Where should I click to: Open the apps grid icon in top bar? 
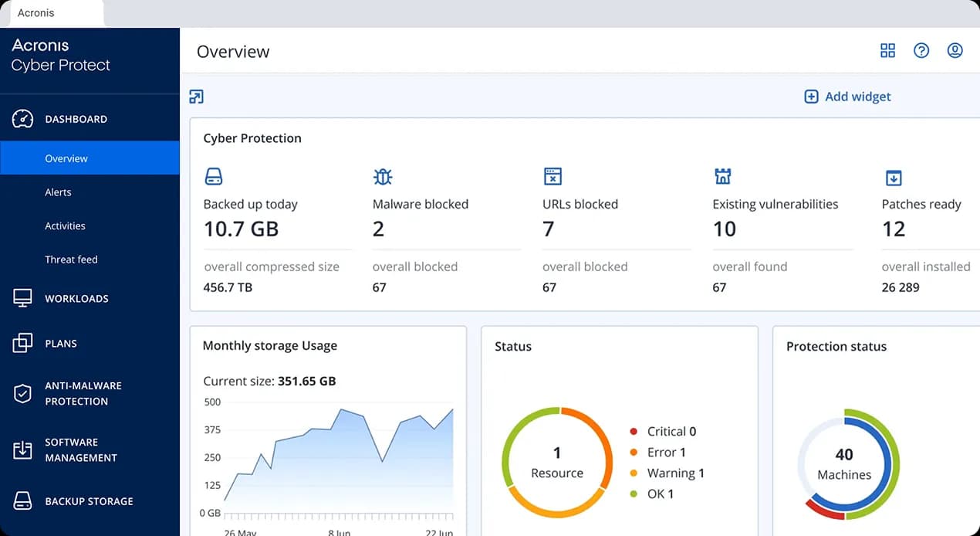[x=887, y=50]
